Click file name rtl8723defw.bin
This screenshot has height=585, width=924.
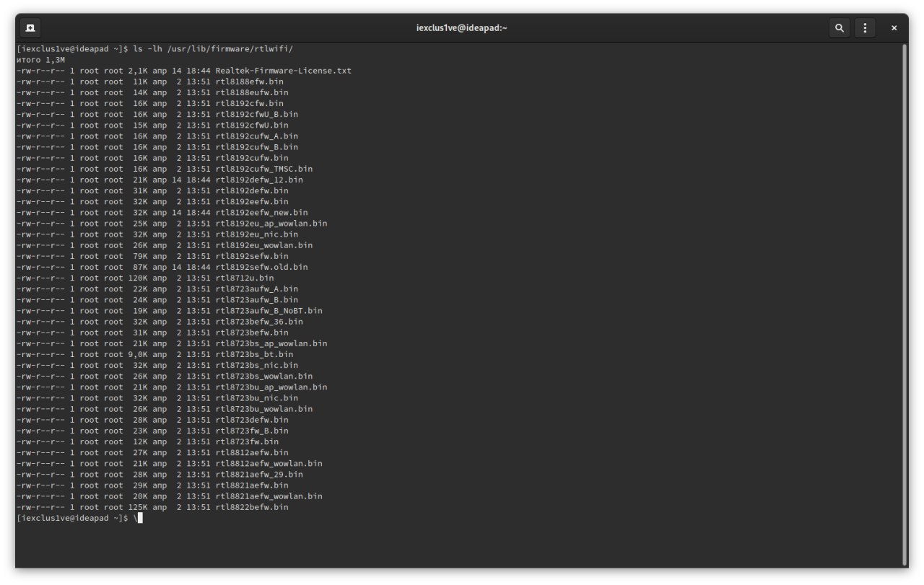click(252, 419)
